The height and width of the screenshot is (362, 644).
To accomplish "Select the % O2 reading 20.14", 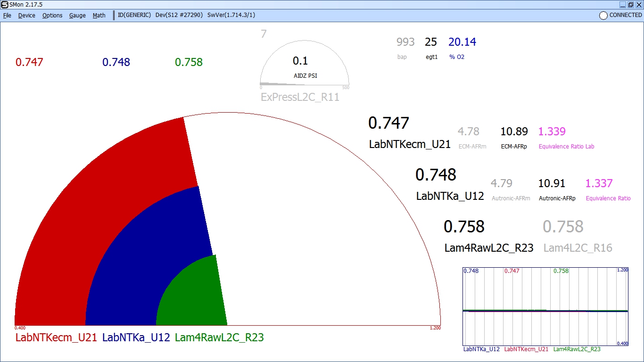I will pos(462,42).
